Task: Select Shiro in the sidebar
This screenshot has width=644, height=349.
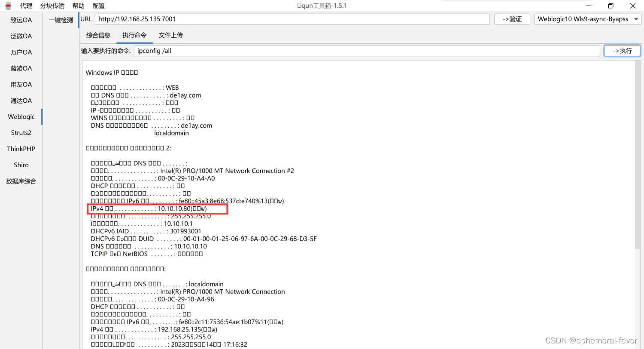Action: click(21, 165)
